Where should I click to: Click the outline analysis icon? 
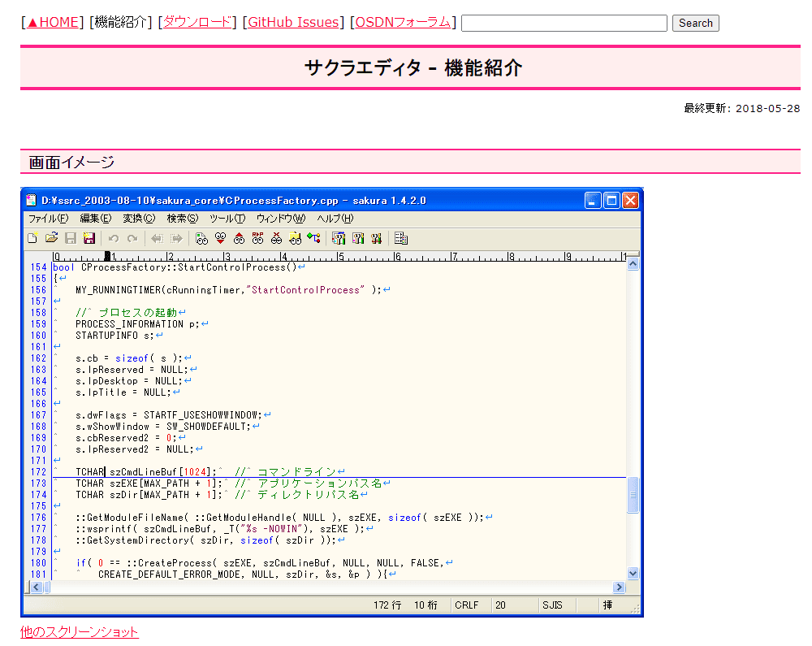[313, 238]
